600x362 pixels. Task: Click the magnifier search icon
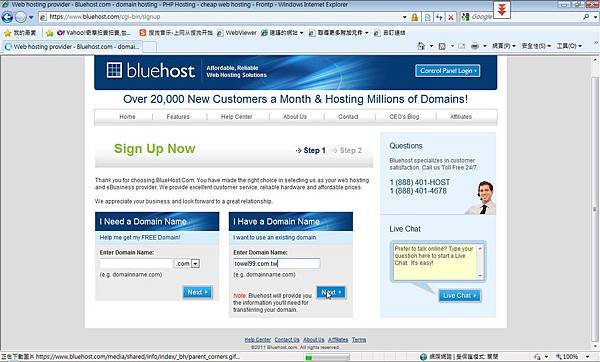tap(586, 17)
